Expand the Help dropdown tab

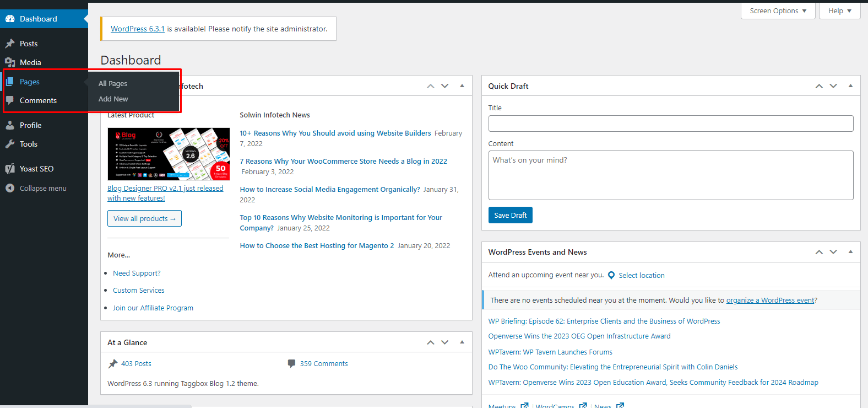839,11
